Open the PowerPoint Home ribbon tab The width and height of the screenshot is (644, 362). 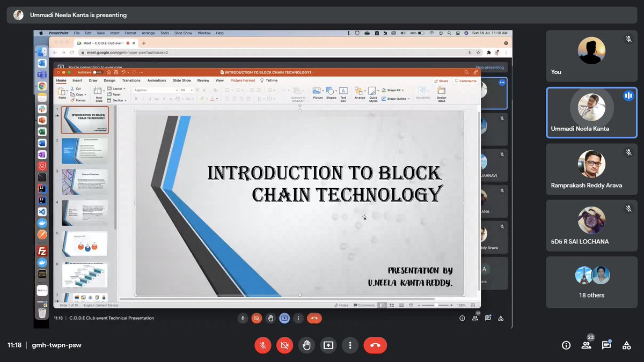click(62, 80)
